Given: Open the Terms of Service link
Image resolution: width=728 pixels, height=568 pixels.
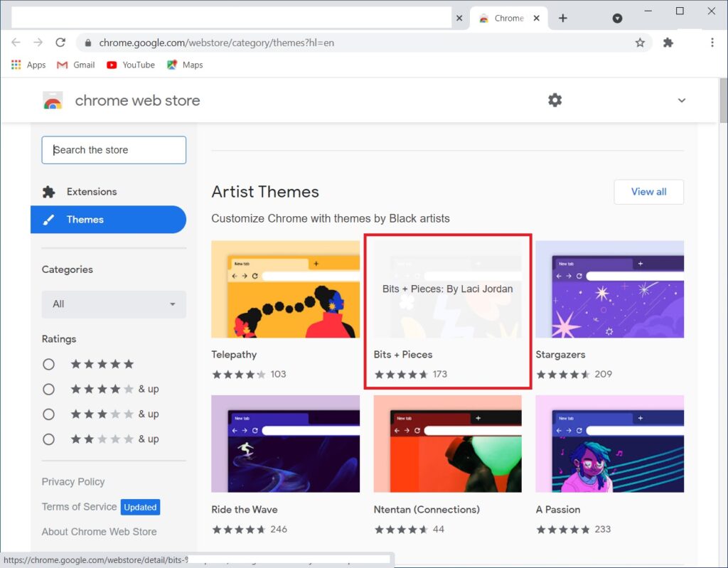Looking at the screenshot, I should point(79,507).
